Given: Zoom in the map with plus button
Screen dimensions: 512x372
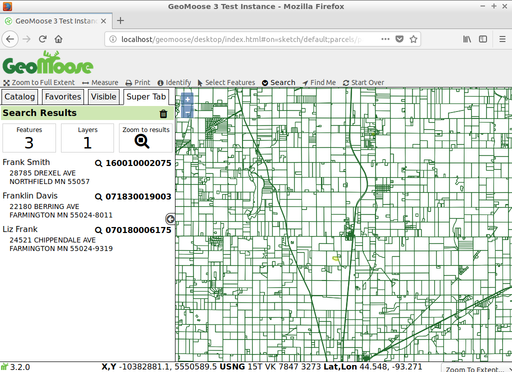Looking at the screenshot, I should [x=187, y=99].
